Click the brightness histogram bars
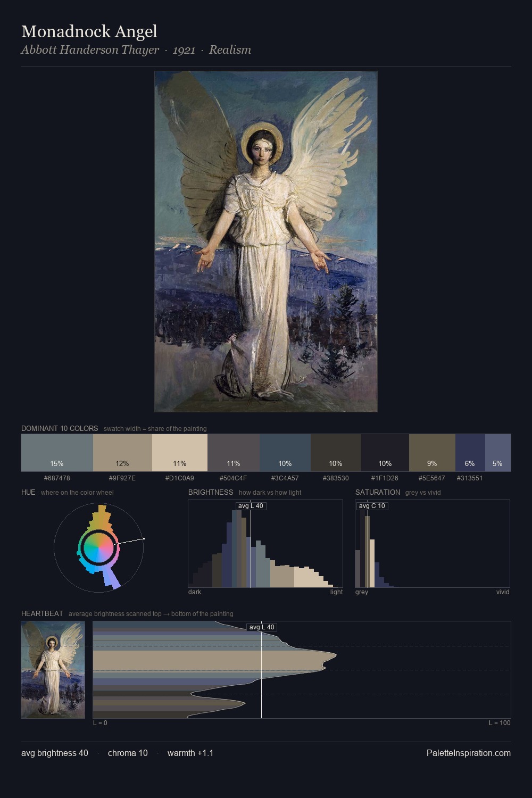 coord(265,544)
